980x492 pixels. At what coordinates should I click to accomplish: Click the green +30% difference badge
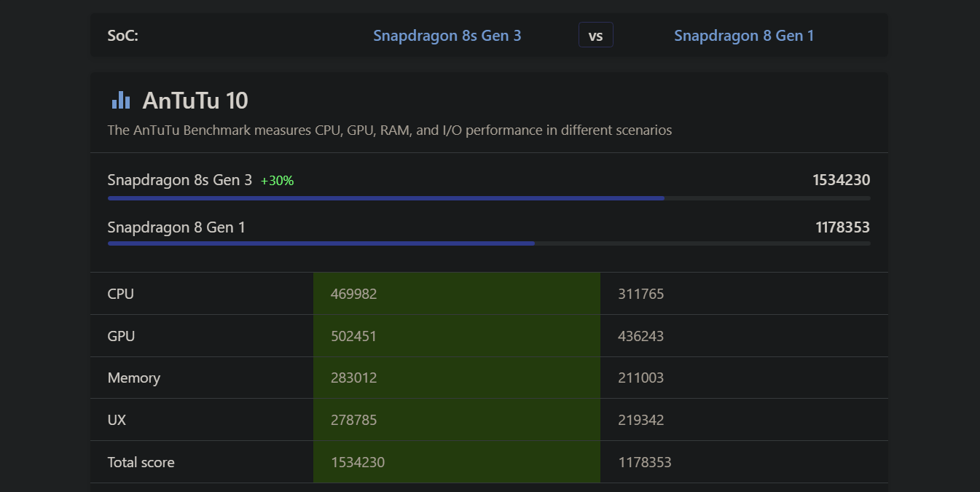tap(277, 181)
